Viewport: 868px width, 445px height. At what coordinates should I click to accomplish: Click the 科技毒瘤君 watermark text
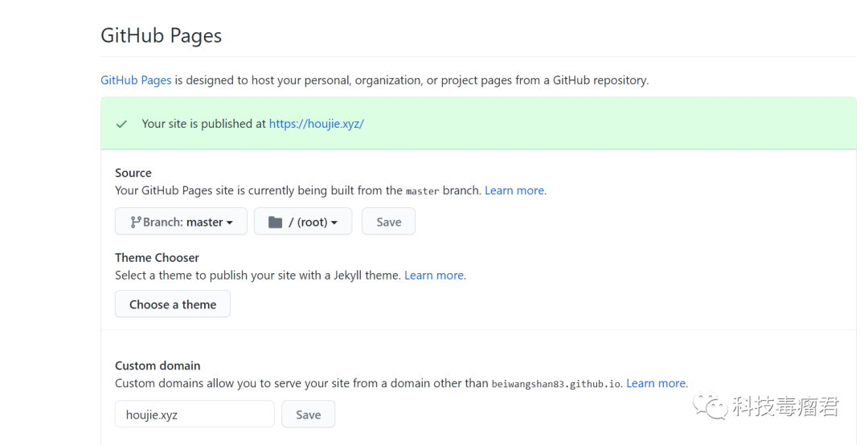[785, 406]
